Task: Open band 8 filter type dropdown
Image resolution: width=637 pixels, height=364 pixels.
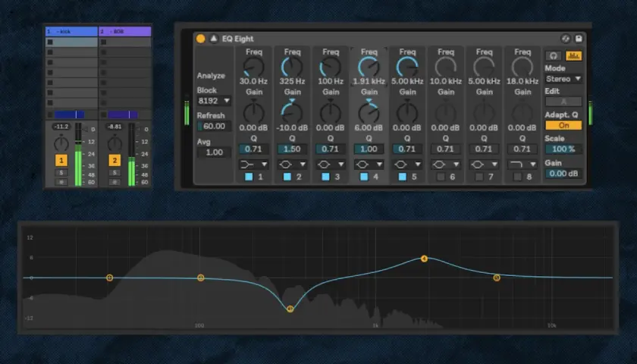Action: [522, 164]
